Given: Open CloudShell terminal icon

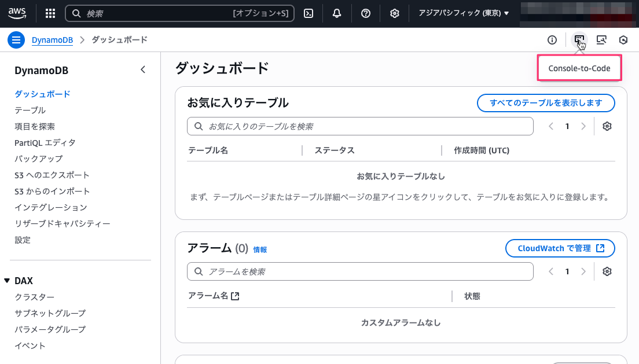Looking at the screenshot, I should tap(309, 13).
